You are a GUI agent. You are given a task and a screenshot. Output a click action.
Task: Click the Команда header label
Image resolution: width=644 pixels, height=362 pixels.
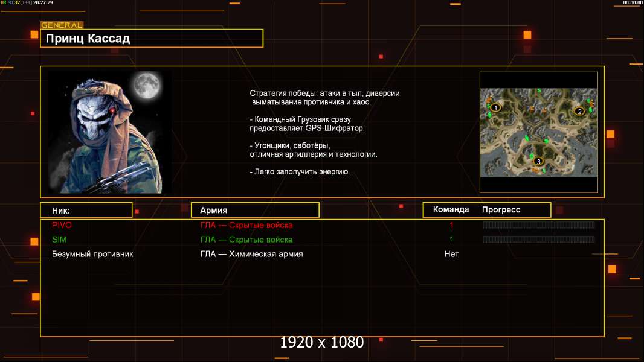click(x=451, y=209)
